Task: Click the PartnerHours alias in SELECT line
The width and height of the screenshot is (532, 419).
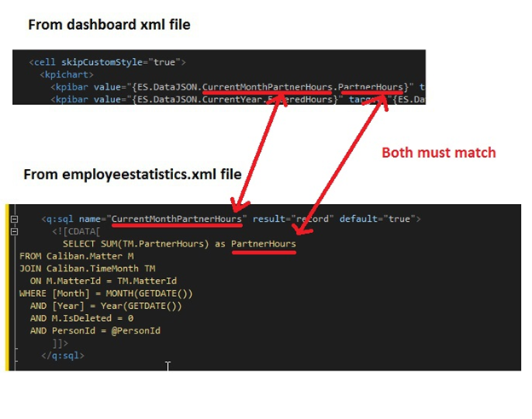Action: (263, 244)
